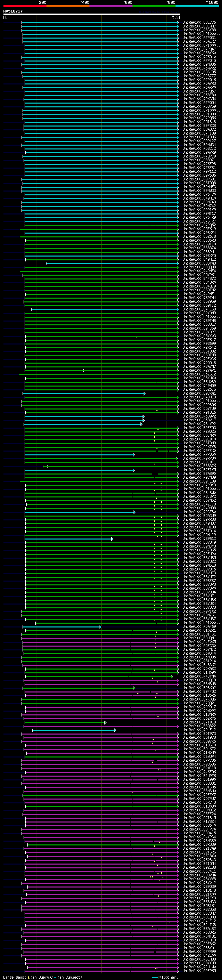Choose the UniRef100_A5BVJ7 entry
Image resolution: width=222 pixels, height=980 pixels.
point(199,420)
